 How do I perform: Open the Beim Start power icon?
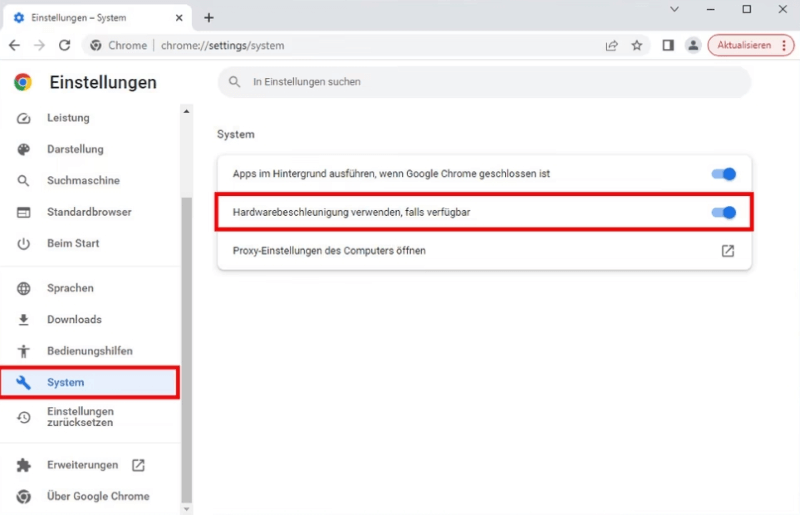point(23,243)
